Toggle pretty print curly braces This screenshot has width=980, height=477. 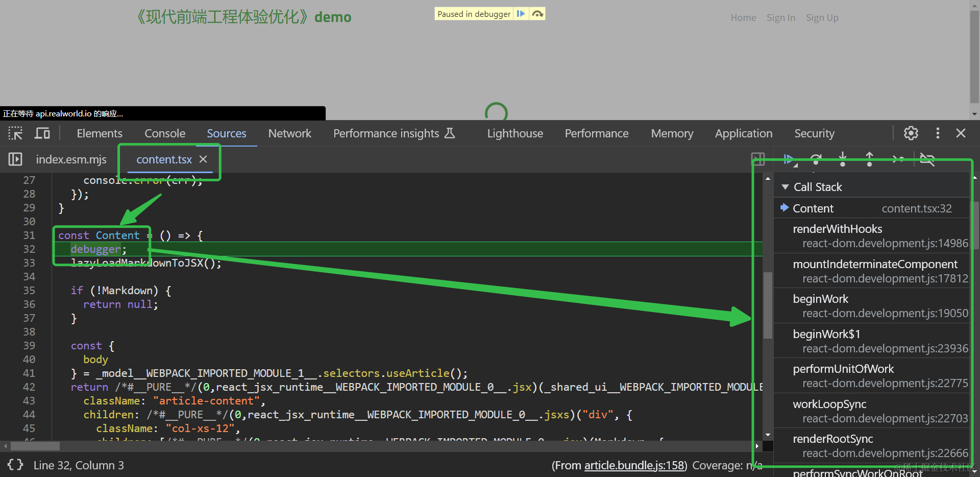point(15,465)
